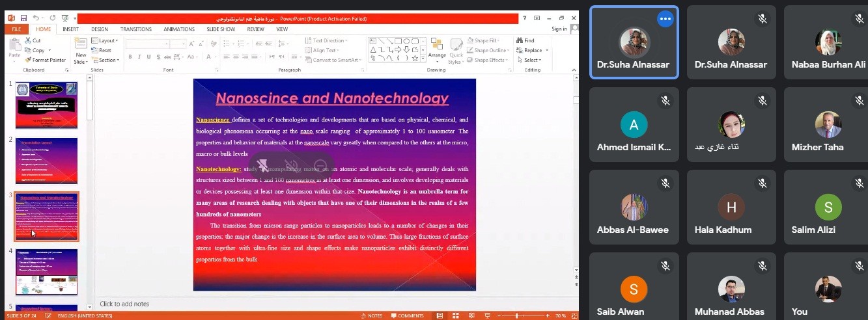Screen dimensions: 868x320
Task: Switch to the SLIDE SHOW tab
Action: pyautogui.click(x=221, y=29)
